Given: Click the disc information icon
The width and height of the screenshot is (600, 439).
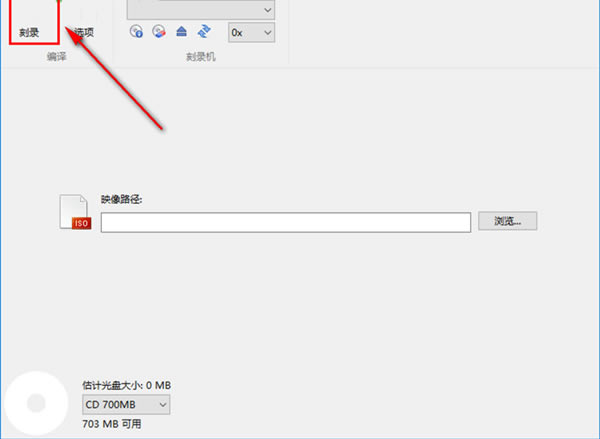Looking at the screenshot, I should tap(136, 32).
